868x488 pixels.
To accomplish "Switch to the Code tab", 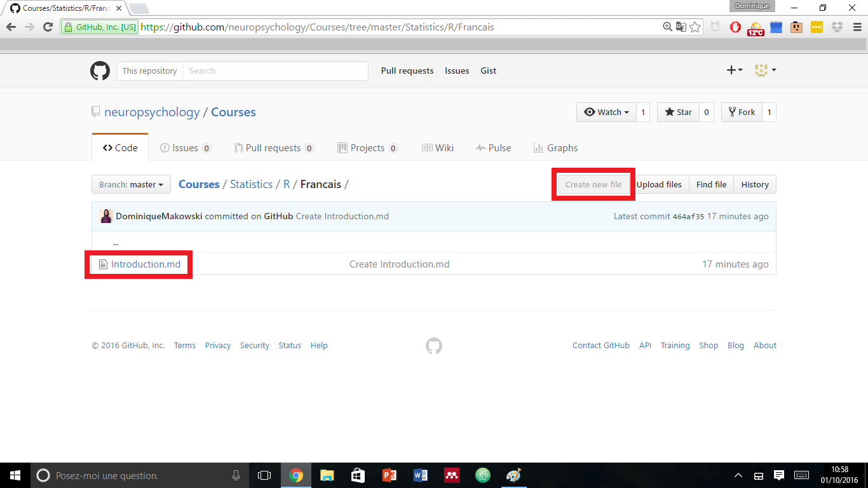I will click(120, 147).
